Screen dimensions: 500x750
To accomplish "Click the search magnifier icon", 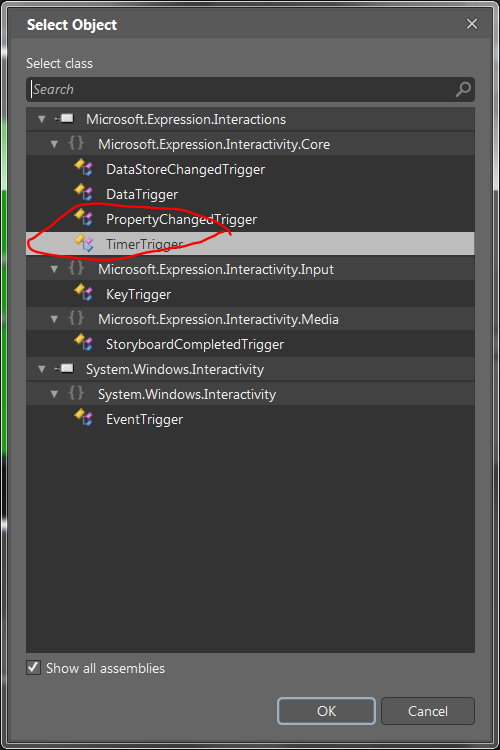I will tap(463, 89).
